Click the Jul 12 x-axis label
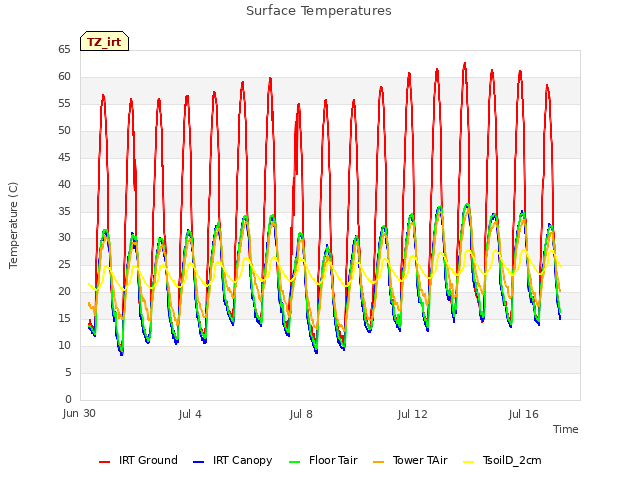This screenshot has width=640, height=480. [413, 414]
